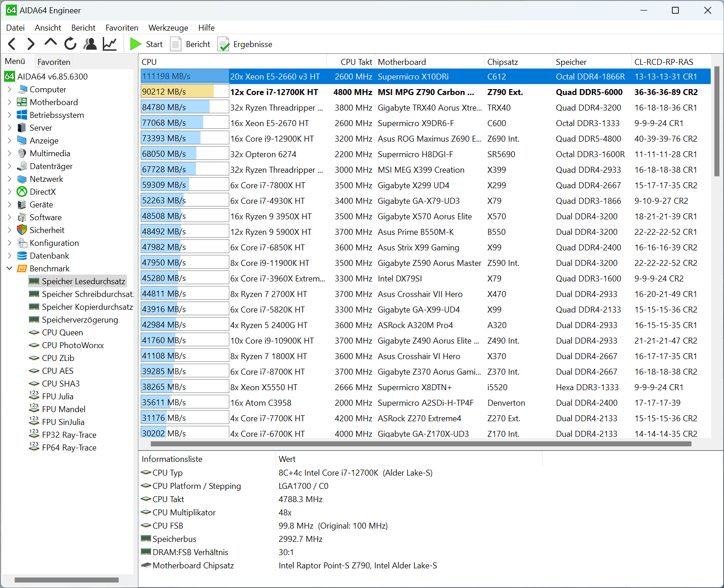Screen dimensions: 724x588
Task: Start the benchmark with the Start button
Action: tap(146, 44)
